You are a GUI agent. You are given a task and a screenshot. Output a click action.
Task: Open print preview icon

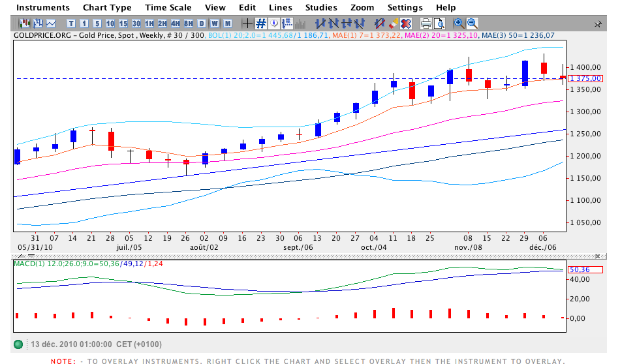(439, 23)
